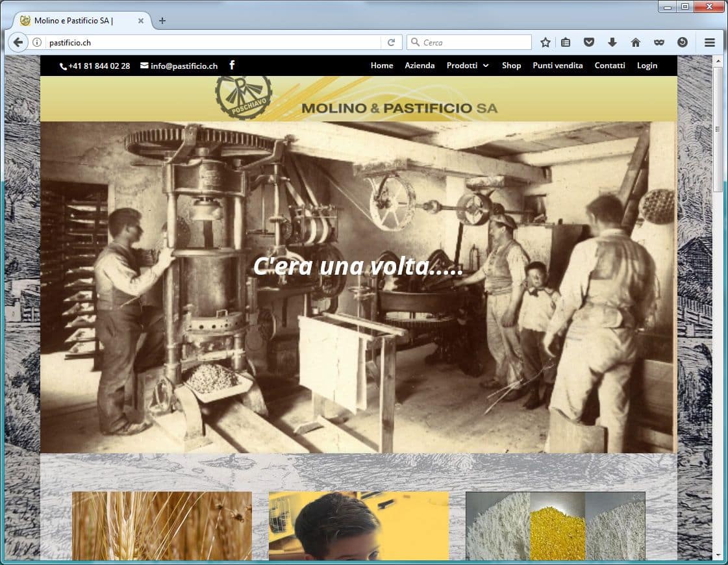
Task: Maximize the Firefox window
Action: click(685, 6)
